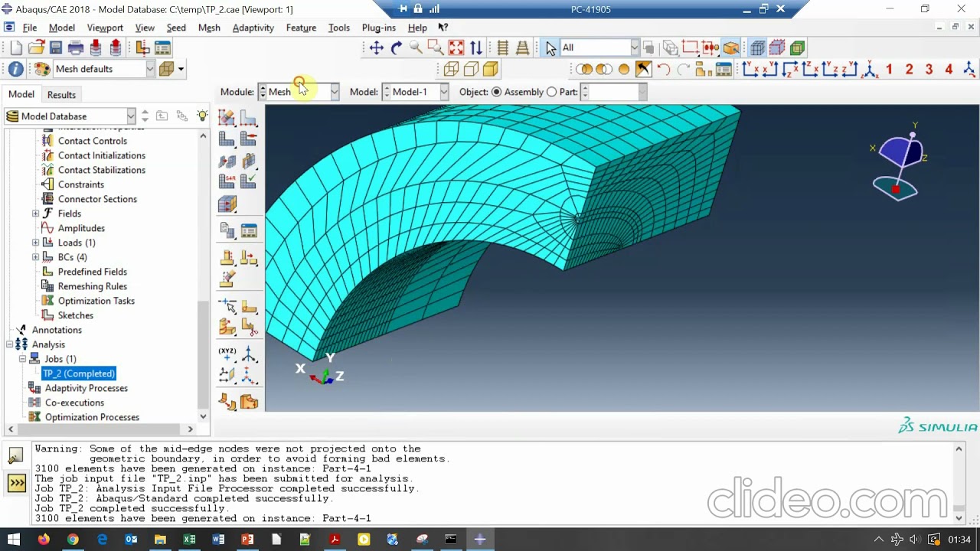
Task: Collapse the Jobs (1) tree node
Action: [23, 359]
